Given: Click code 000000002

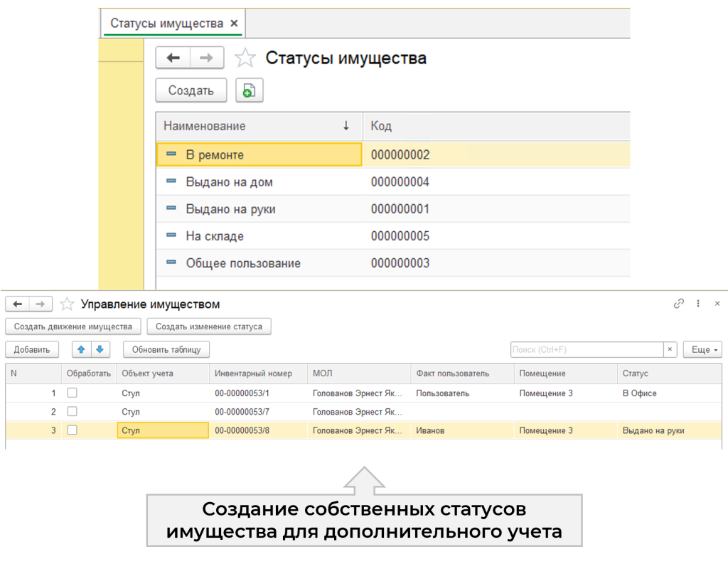Looking at the screenshot, I should (x=400, y=154).
